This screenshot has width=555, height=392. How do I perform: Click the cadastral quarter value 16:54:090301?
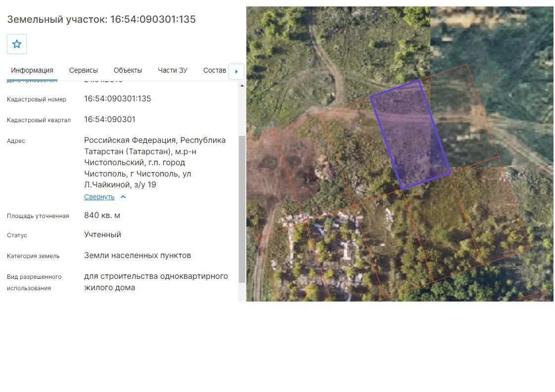110,120
